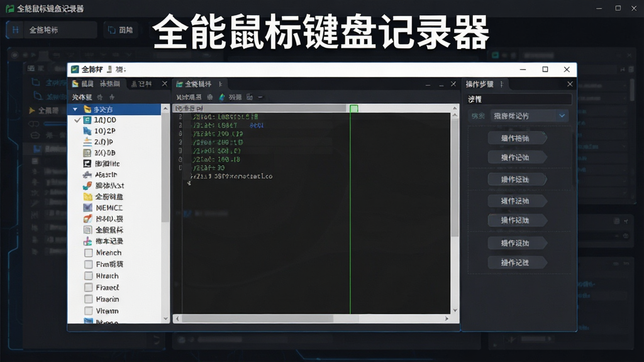This screenshot has height=362, width=644.
Task: Collapse the highlighted root folder with its triangle
Action: pos(75,109)
